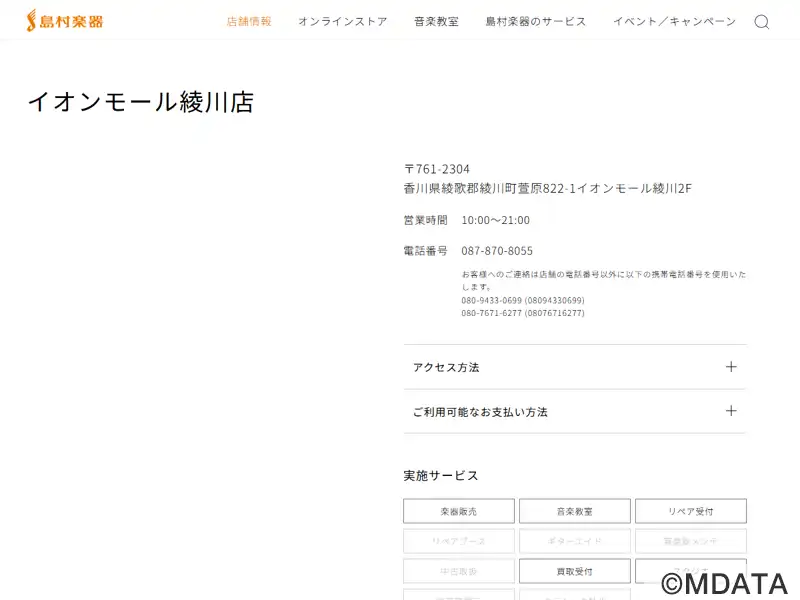Expand the アクセス方法 section
Viewport: 800px width, 600px height.
pos(575,367)
